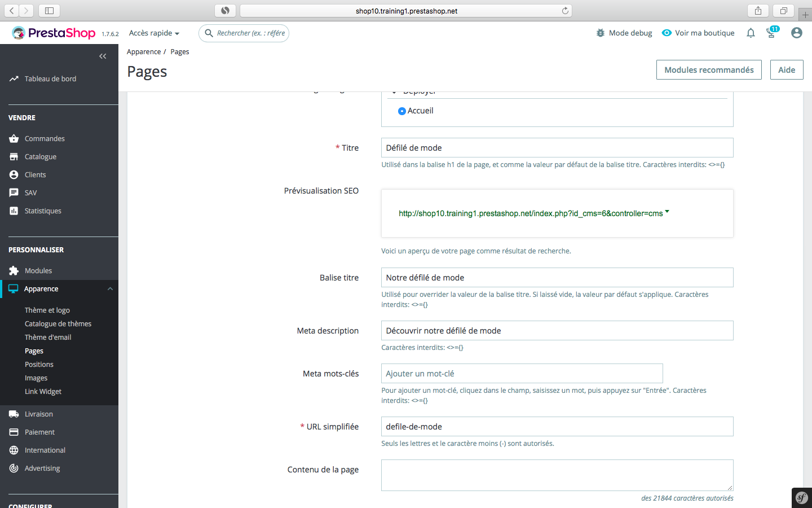Viewport: 812px width, 508px height.
Task: Click the Apparence breadcrumb link
Action: click(x=144, y=52)
